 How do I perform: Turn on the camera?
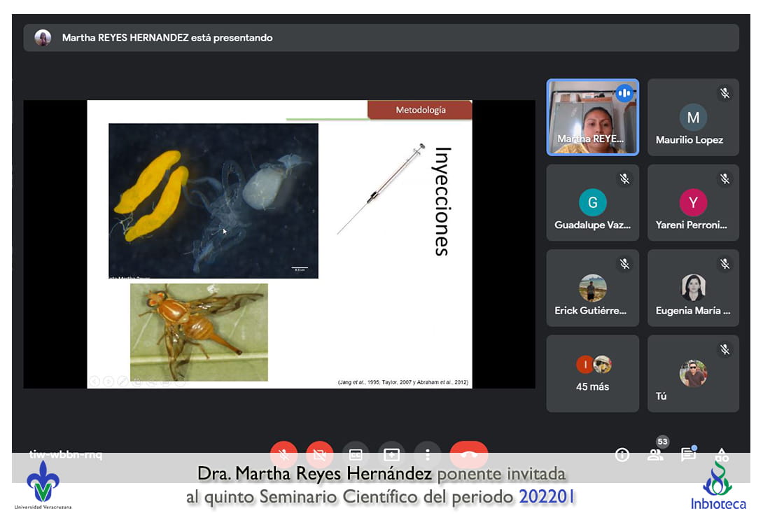(319, 454)
